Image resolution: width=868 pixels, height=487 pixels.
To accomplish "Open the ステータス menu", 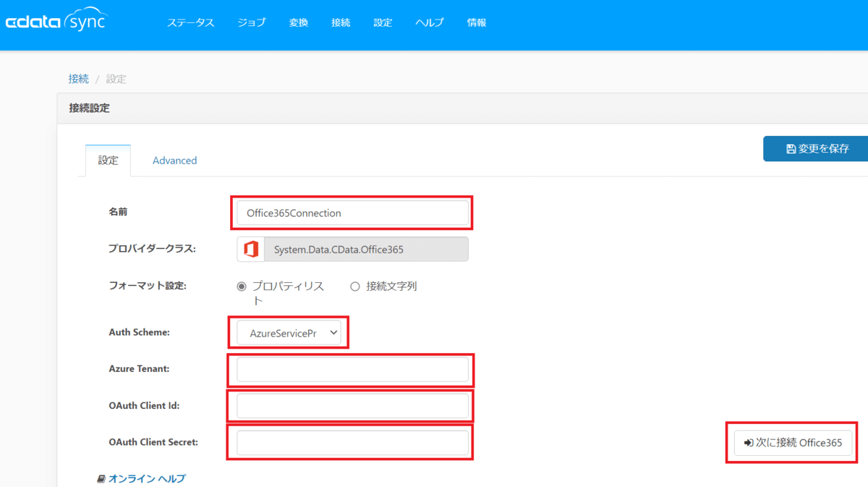I will [191, 22].
